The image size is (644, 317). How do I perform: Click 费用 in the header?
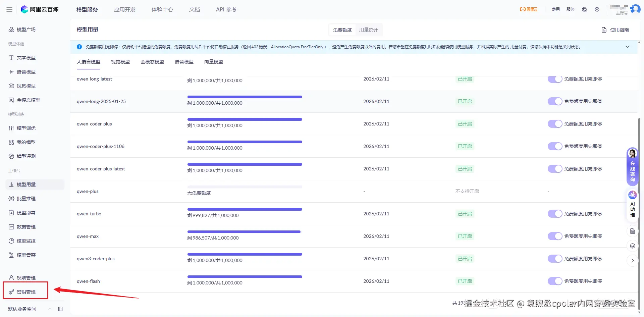pyautogui.click(x=556, y=9)
